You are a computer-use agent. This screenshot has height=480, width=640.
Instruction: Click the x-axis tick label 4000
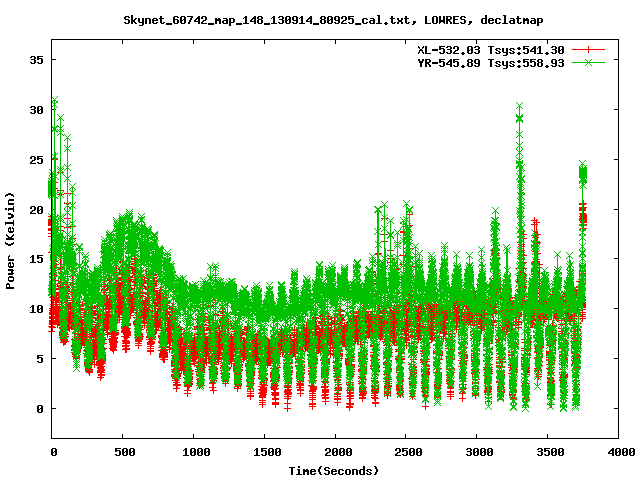point(621,452)
